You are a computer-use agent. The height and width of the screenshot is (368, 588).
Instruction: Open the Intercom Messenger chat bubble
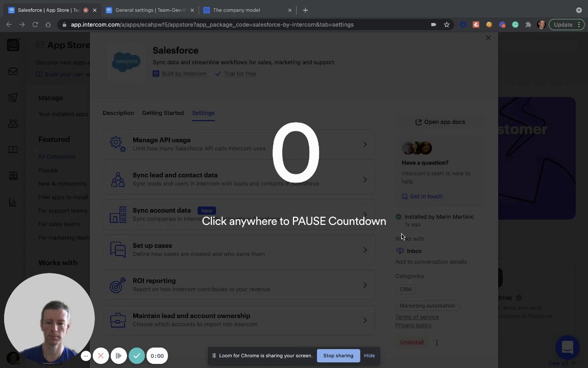(568, 348)
